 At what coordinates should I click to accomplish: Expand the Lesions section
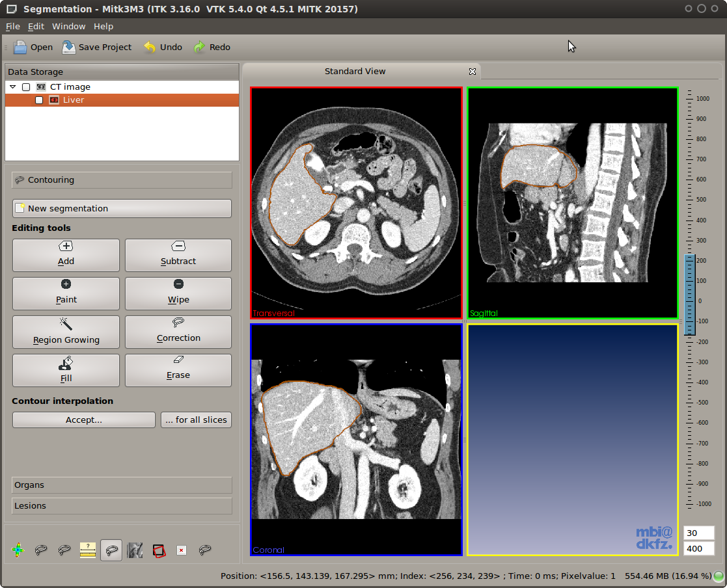click(122, 506)
